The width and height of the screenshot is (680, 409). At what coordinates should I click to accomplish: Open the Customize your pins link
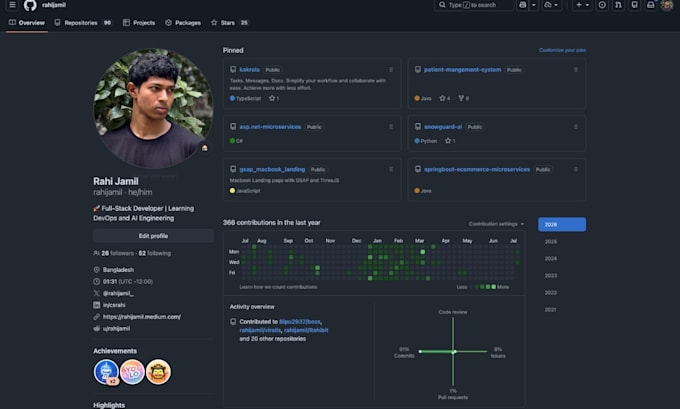pos(562,50)
